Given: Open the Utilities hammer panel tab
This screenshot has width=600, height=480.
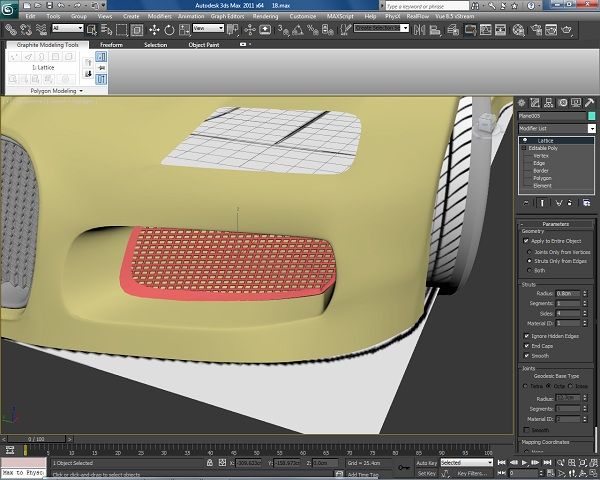Looking at the screenshot, I should [x=590, y=103].
